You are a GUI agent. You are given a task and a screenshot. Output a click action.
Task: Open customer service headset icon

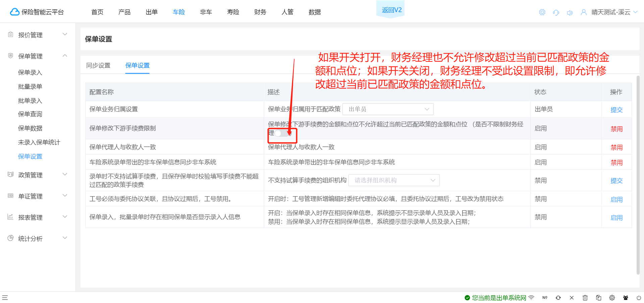[556, 12]
